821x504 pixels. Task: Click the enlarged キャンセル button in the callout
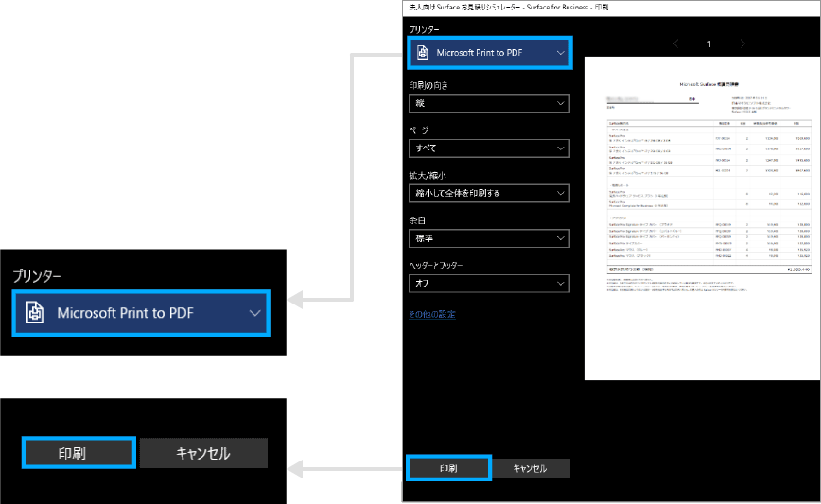[x=203, y=453]
